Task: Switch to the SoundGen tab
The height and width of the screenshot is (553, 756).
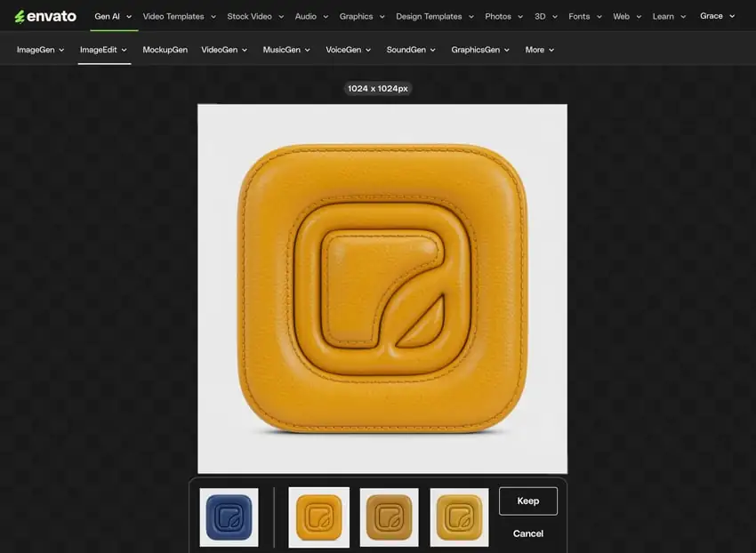Action: pos(406,50)
